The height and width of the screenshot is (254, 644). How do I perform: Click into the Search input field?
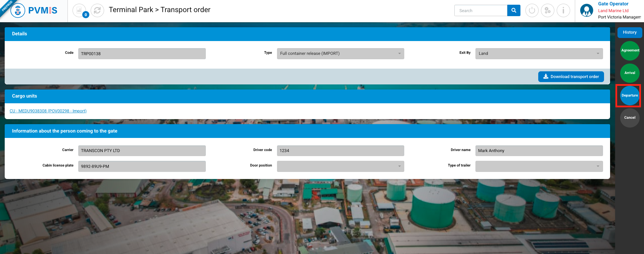click(x=480, y=10)
